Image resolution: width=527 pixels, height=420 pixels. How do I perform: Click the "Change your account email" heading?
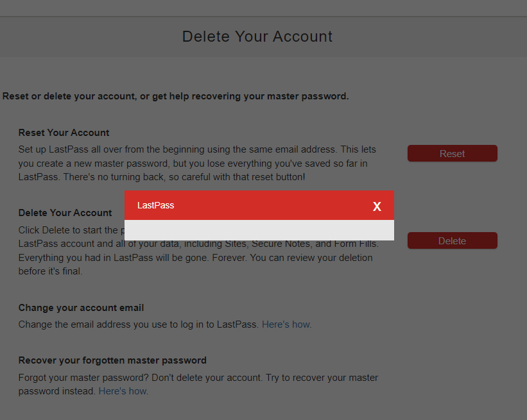(x=81, y=308)
